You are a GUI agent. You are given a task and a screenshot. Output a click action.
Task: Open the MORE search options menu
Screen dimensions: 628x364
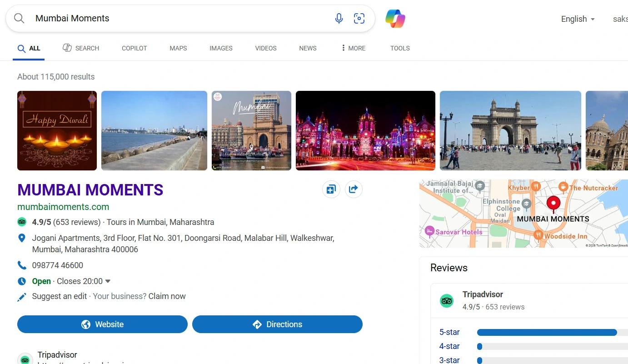point(357,48)
